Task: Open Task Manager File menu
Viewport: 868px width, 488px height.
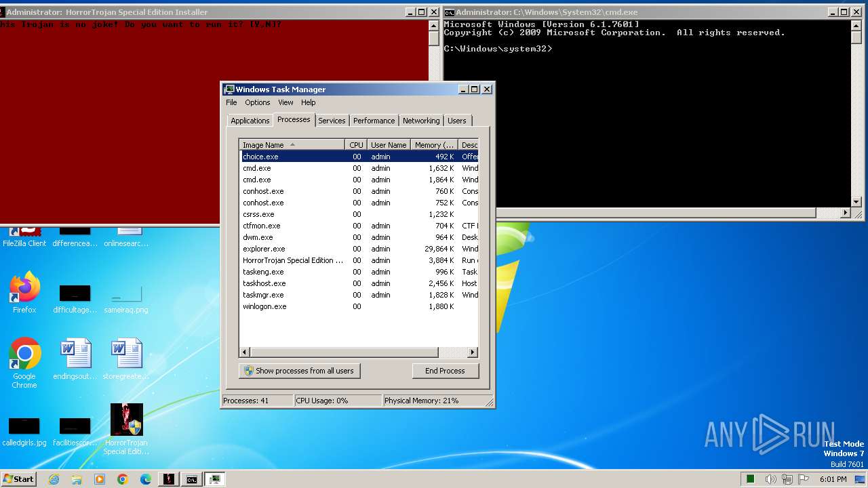Action: 231,102
